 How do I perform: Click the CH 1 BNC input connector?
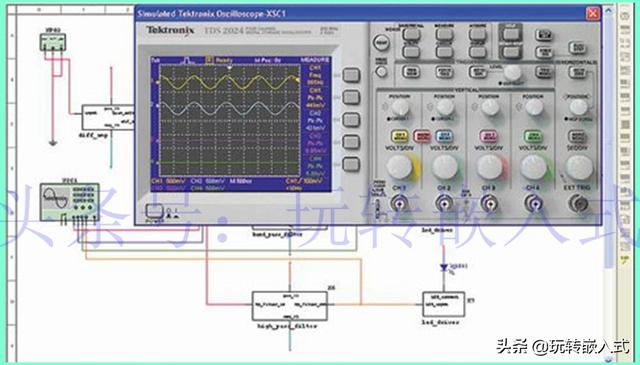(399, 203)
